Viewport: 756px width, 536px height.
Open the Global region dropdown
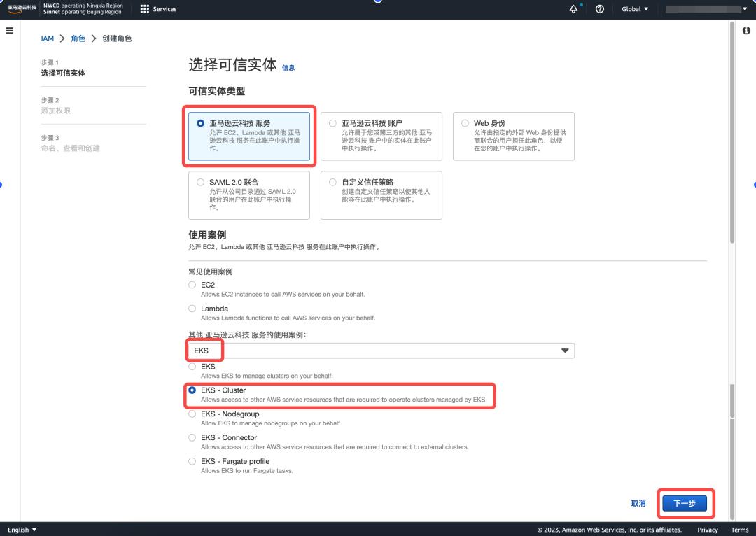[x=633, y=9]
